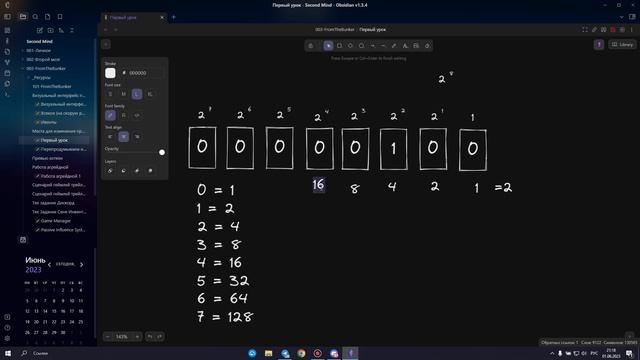Select the text tool
The height and width of the screenshot is (360, 640).
click(x=405, y=46)
